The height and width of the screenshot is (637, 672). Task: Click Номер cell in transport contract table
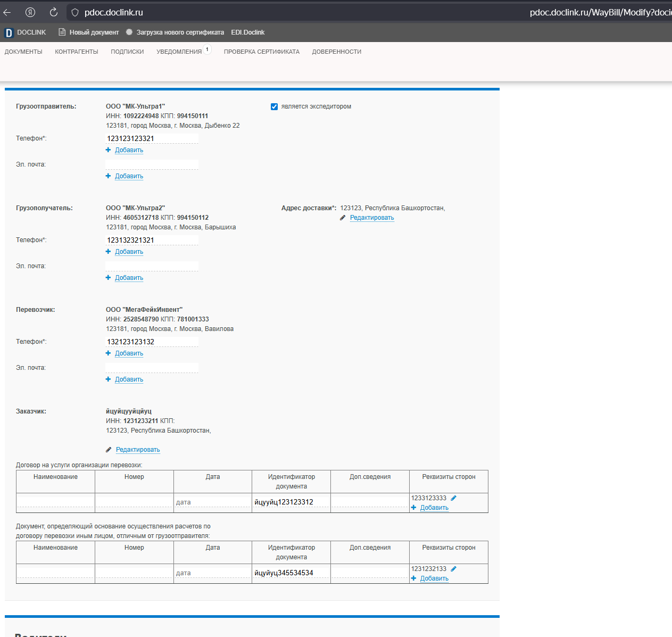134,502
